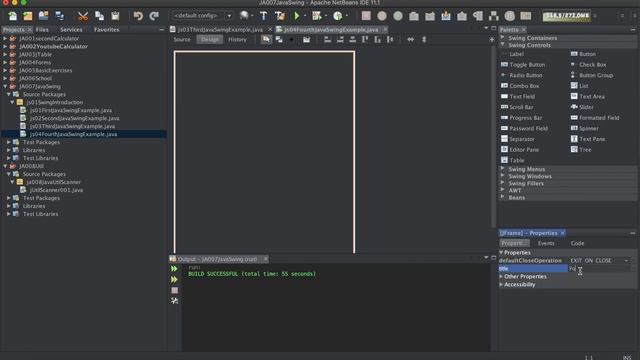Click the Clean and Build broom icon
This screenshot has height=360, width=640.
(280, 16)
